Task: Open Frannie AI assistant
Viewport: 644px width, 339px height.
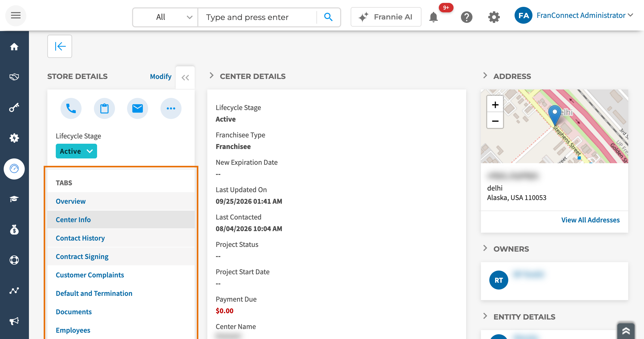Action: click(x=386, y=17)
